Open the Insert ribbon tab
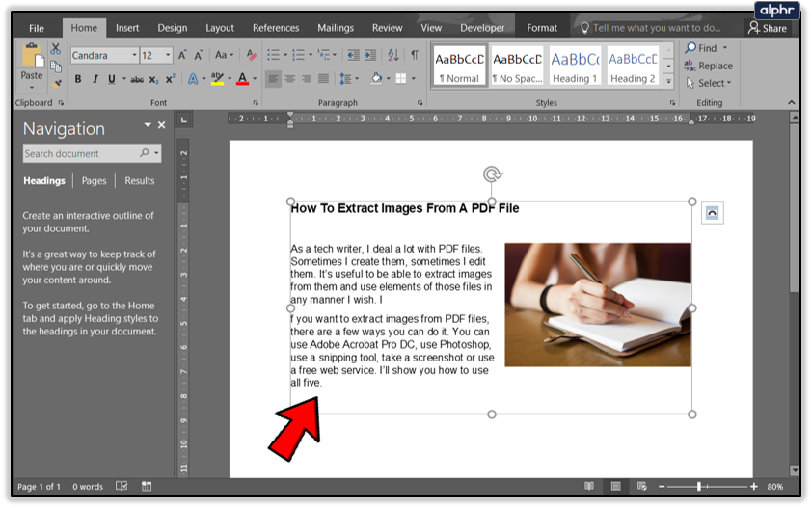This screenshot has height=508, width=812. [x=127, y=28]
